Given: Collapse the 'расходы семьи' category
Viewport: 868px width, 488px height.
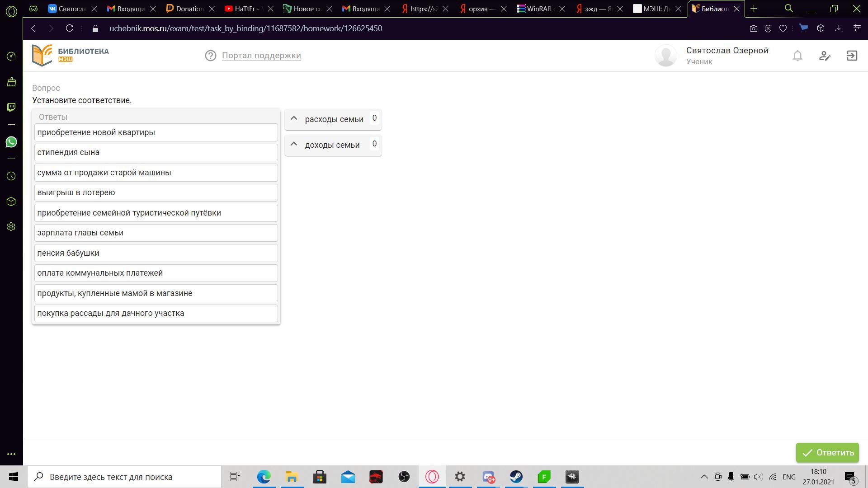Looking at the screenshot, I should tap(294, 119).
